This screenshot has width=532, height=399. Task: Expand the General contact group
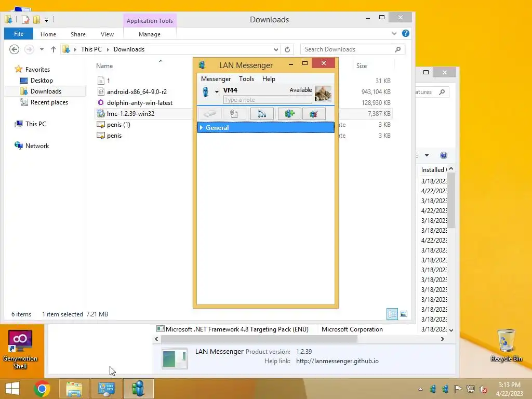(x=201, y=128)
